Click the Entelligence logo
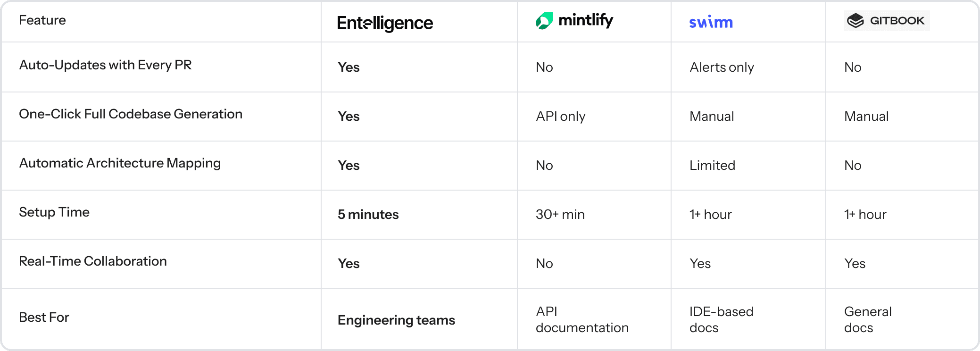 coord(385,23)
